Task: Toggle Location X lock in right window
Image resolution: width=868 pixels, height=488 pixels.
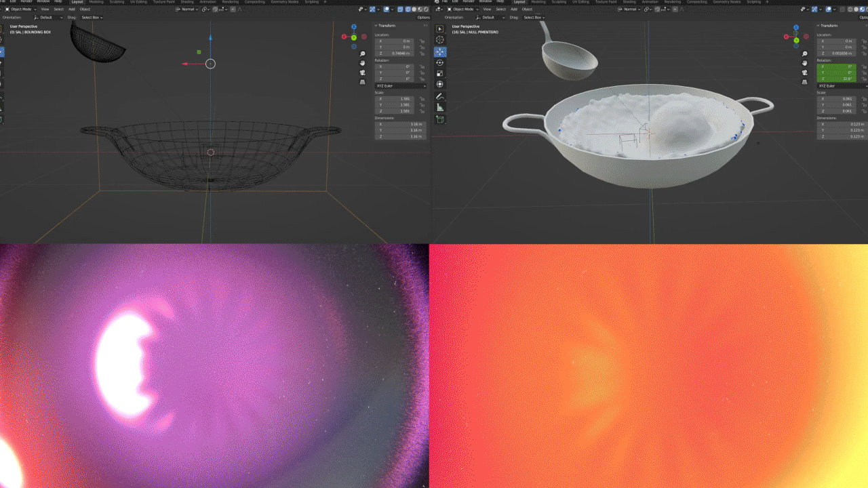Action: 865,41
